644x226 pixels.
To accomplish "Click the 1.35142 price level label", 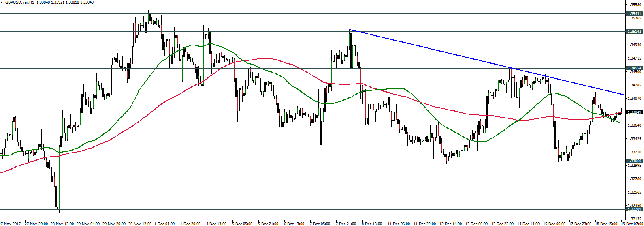I will pos(634,31).
